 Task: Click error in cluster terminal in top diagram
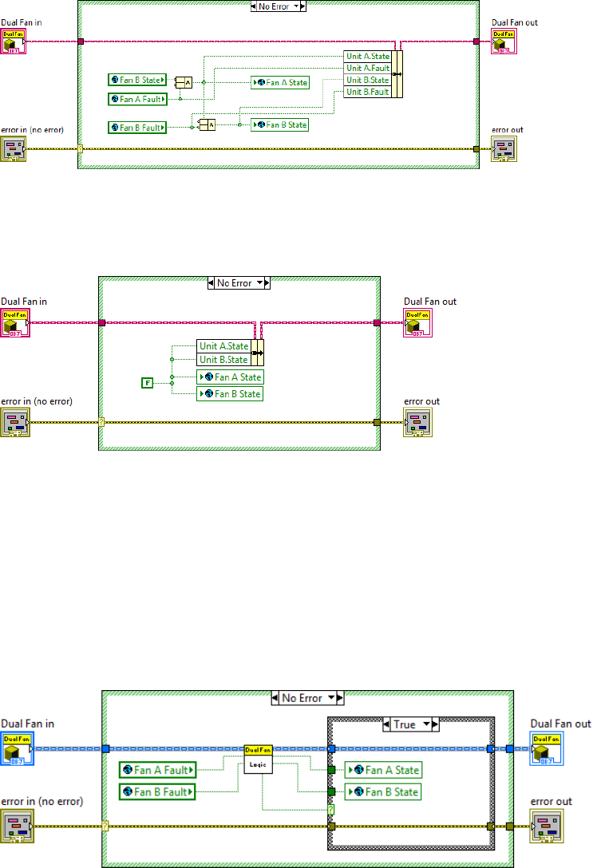[x=14, y=149]
